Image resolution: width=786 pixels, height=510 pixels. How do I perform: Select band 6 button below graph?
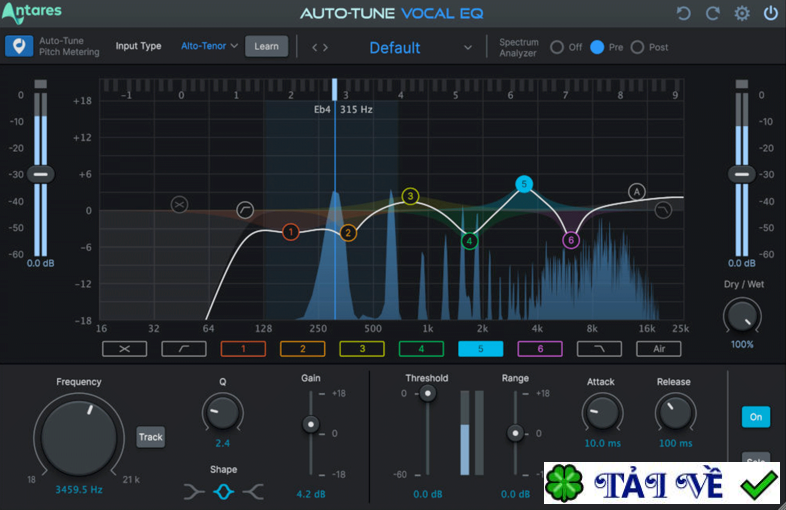coord(540,349)
